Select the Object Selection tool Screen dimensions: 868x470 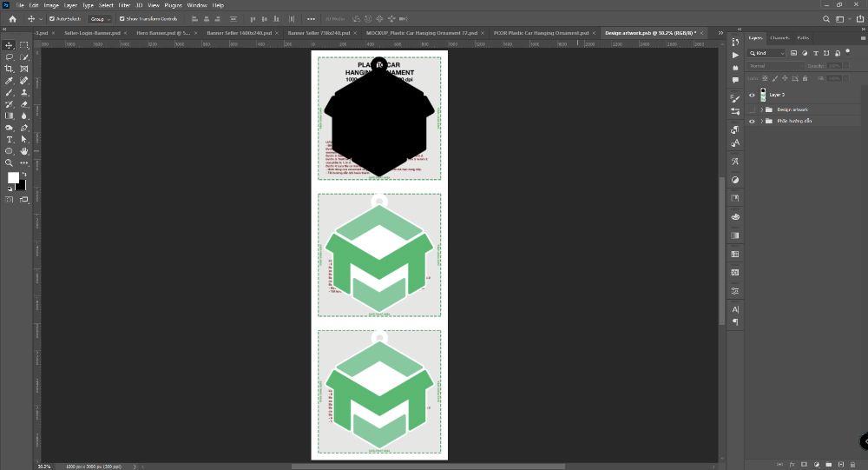click(x=23, y=57)
